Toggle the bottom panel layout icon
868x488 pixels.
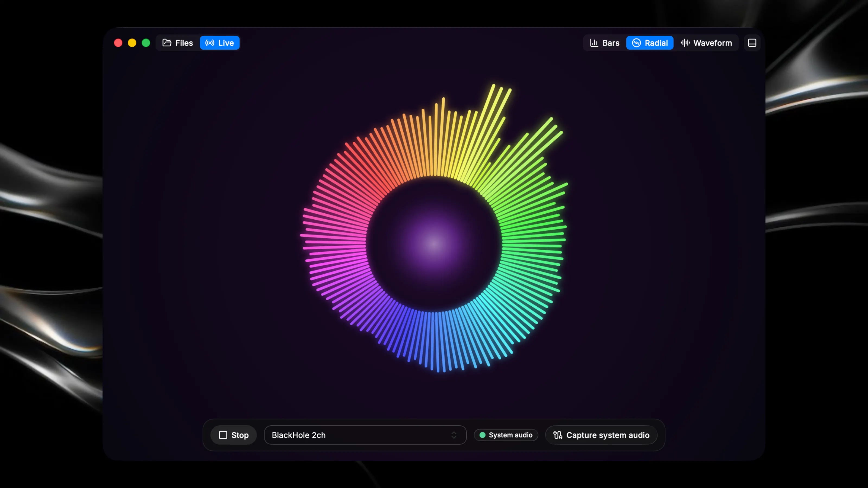pyautogui.click(x=752, y=43)
